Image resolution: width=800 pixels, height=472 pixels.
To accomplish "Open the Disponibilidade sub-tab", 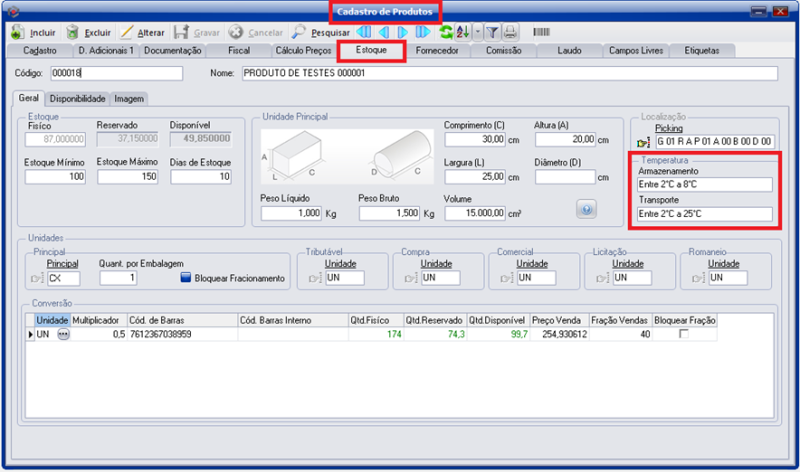I will (x=79, y=99).
